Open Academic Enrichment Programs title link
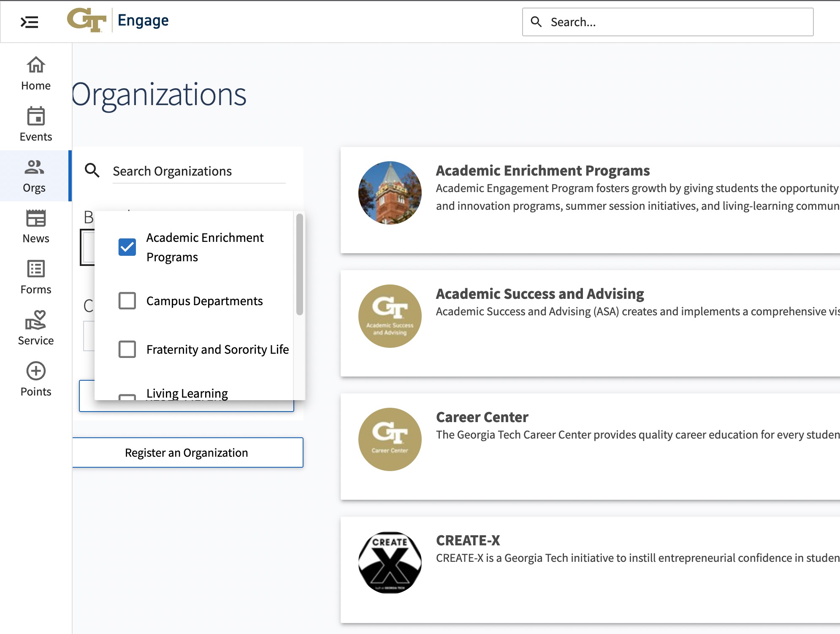This screenshot has width=840, height=634. coord(543,171)
